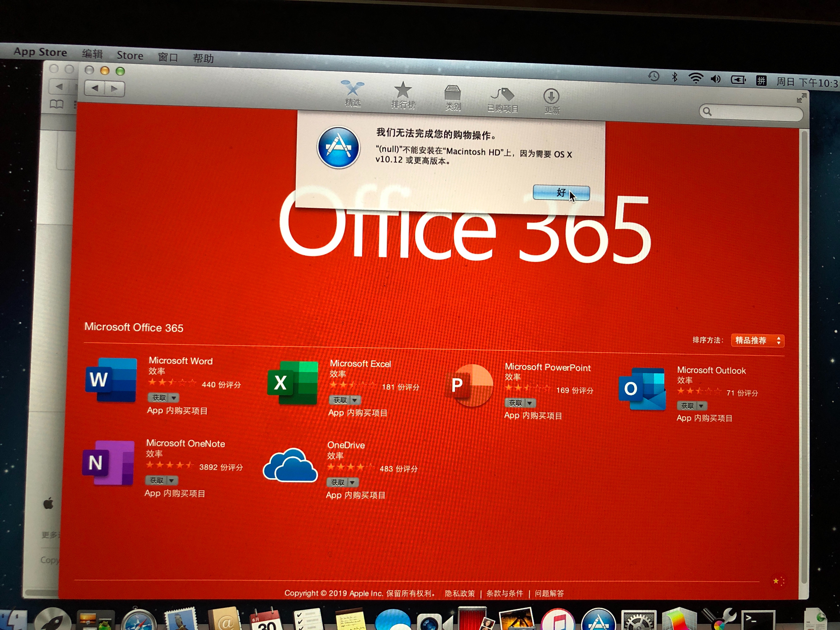Click the Microsoft OneNote app icon

click(109, 462)
